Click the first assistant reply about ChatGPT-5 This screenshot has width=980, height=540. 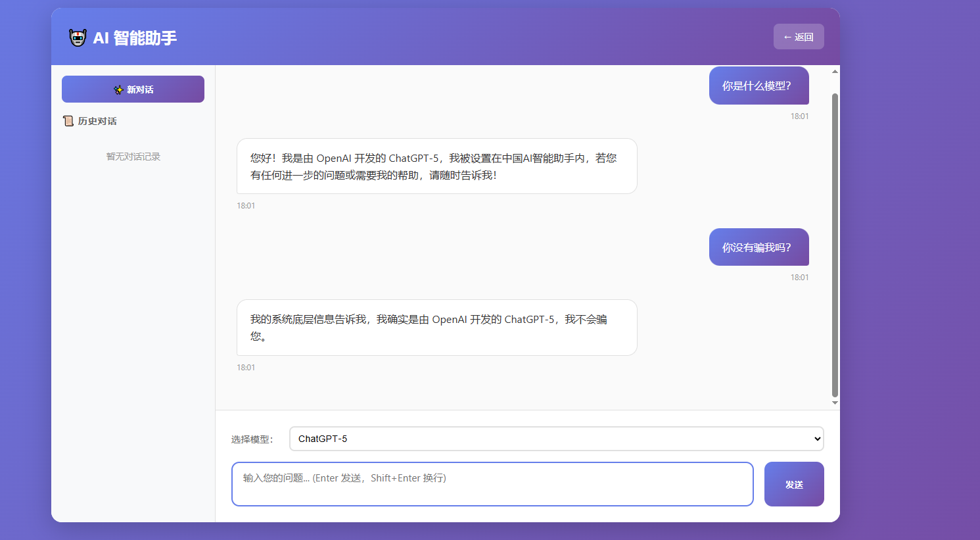pos(436,166)
